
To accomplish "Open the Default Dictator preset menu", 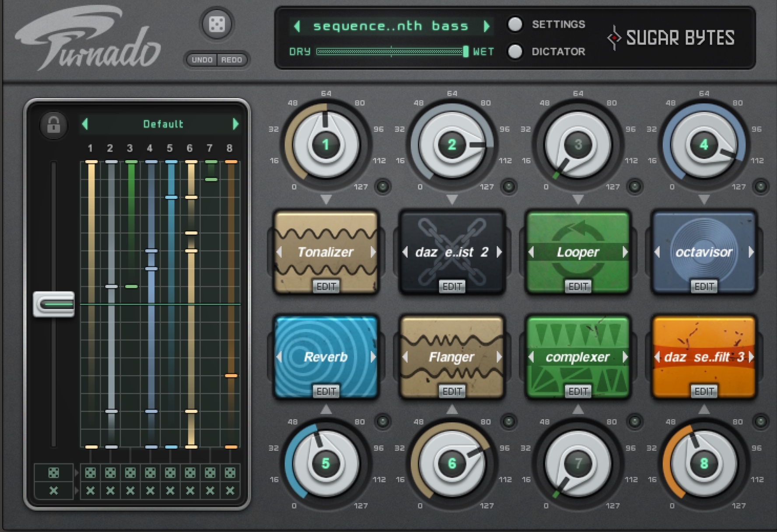I will click(x=163, y=124).
